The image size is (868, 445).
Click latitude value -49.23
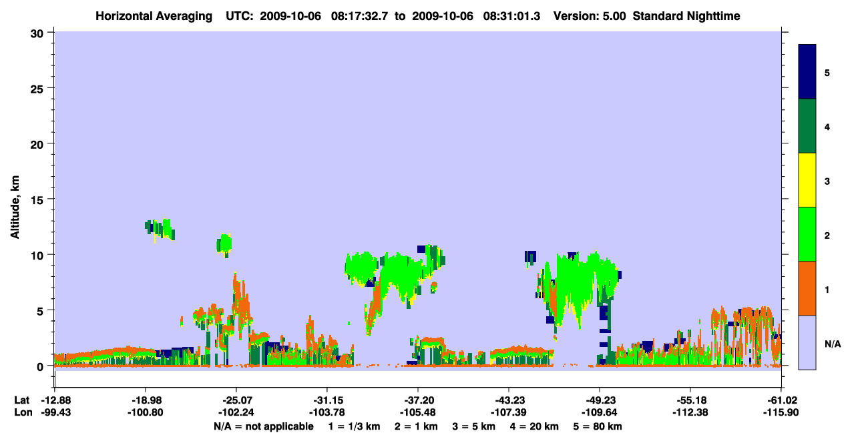pyautogui.click(x=599, y=400)
